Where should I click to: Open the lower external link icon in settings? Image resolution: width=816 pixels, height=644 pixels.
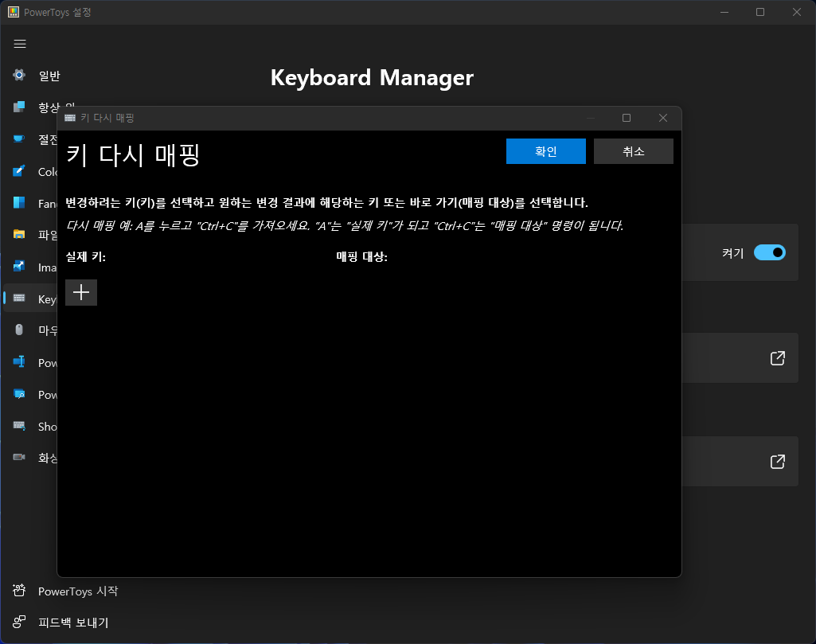[x=778, y=462]
